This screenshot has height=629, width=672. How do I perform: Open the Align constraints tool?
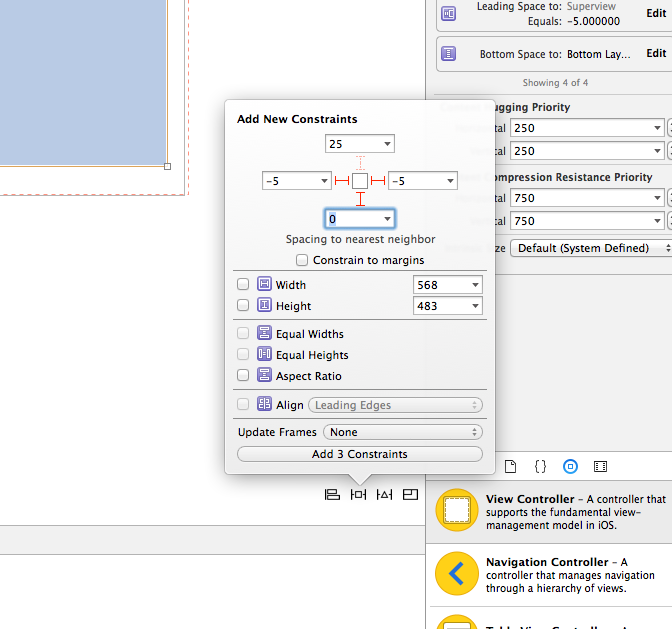click(x=332, y=495)
